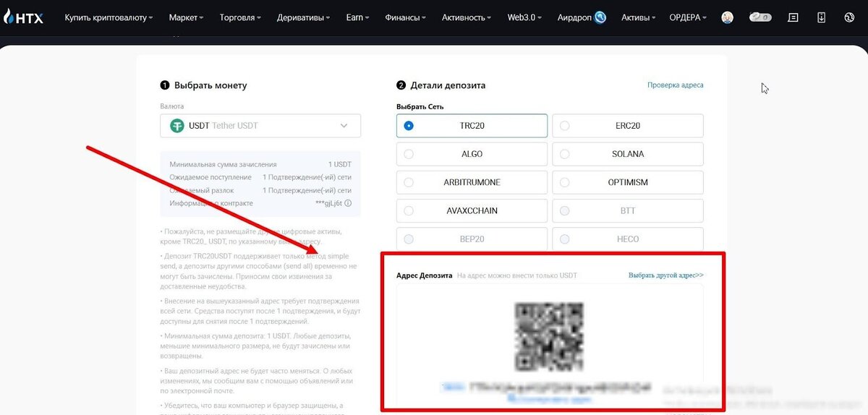This screenshot has height=415, width=868.
Task: Click the blurred deposit QR code
Action: point(550,335)
